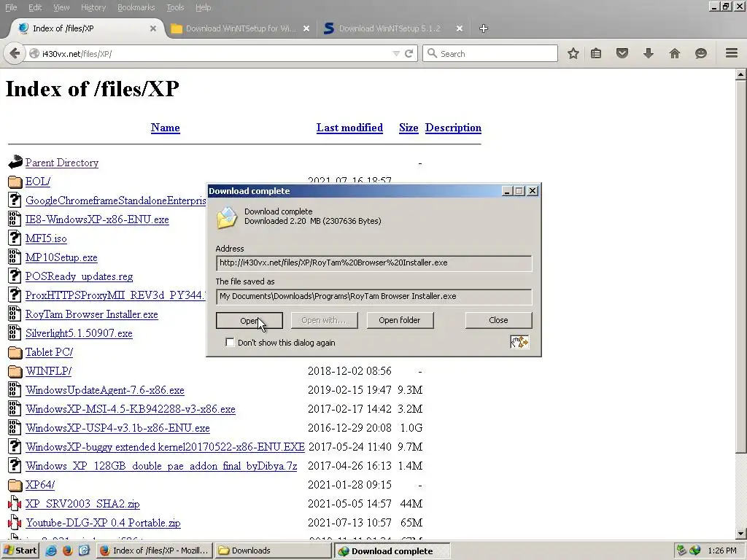Close the Index of /files/XP tab
The image size is (747, 560).
point(153,28)
